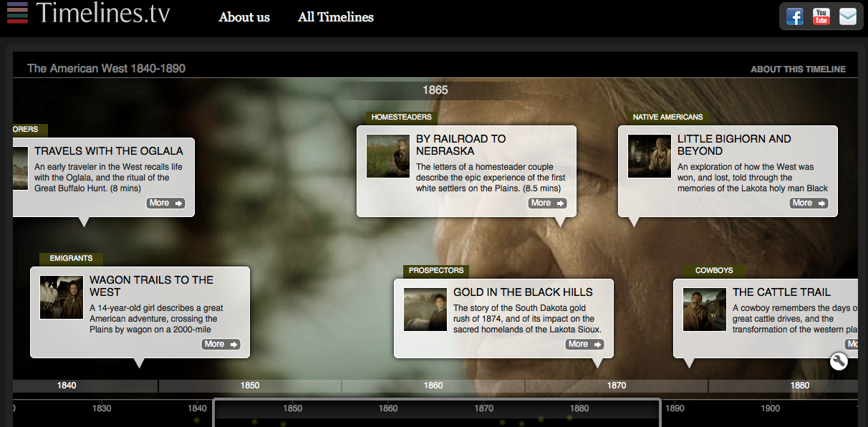
Task: Click More on The Cattle Trail card
Action: [x=852, y=344]
